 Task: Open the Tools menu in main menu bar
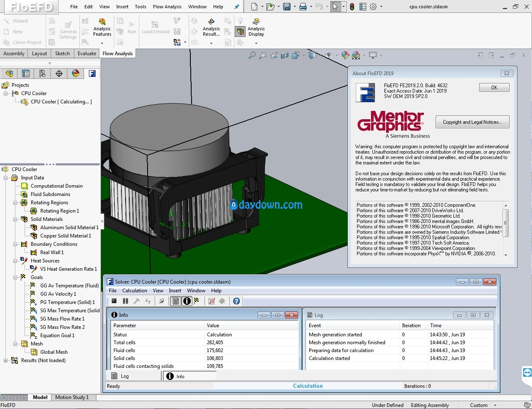tap(140, 7)
